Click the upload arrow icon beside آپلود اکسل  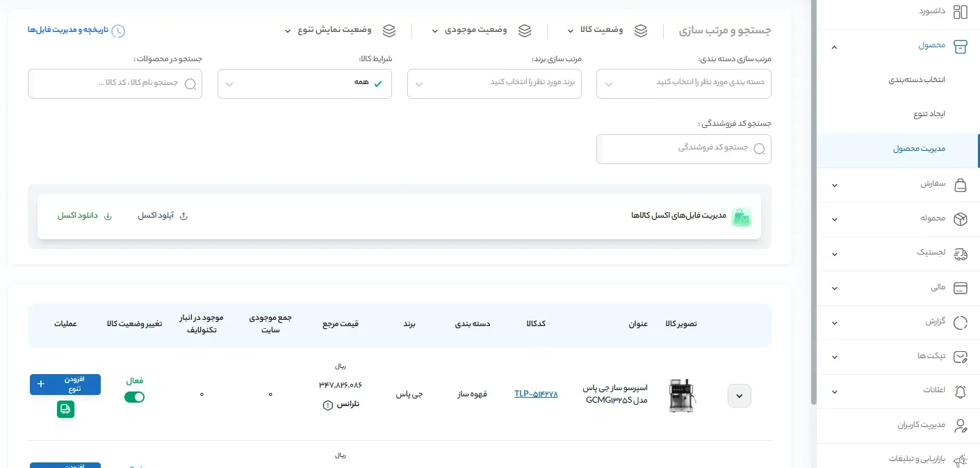click(183, 216)
